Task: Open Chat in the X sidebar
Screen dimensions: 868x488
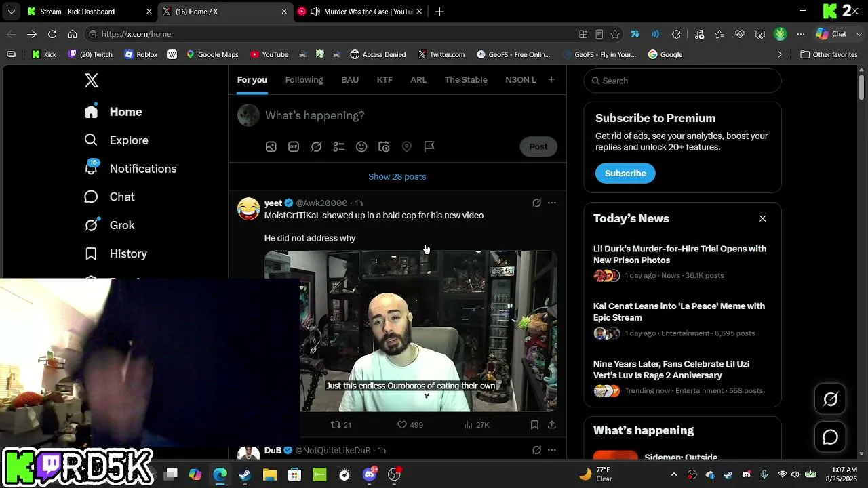Action: [x=109, y=197]
